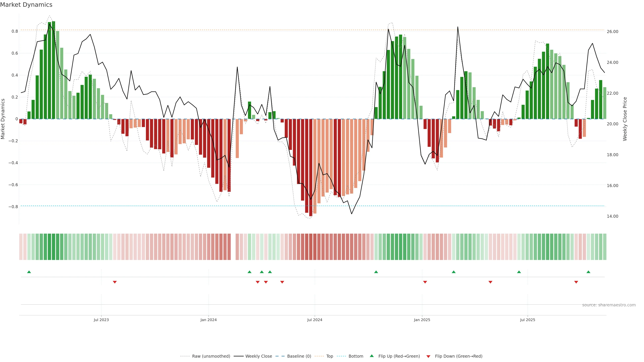Click the rightmost green Flip Up triangle marker

click(x=588, y=272)
